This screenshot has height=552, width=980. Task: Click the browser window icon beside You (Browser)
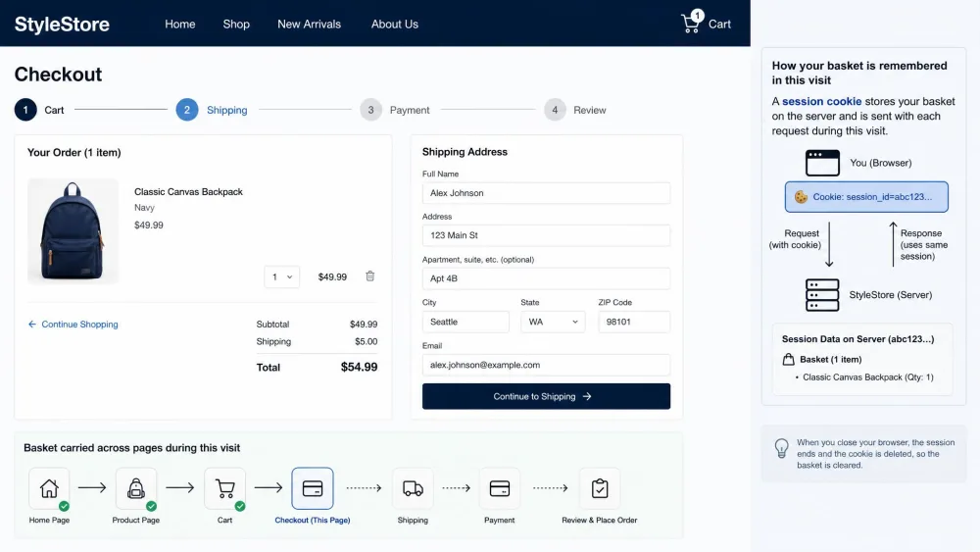tap(822, 163)
